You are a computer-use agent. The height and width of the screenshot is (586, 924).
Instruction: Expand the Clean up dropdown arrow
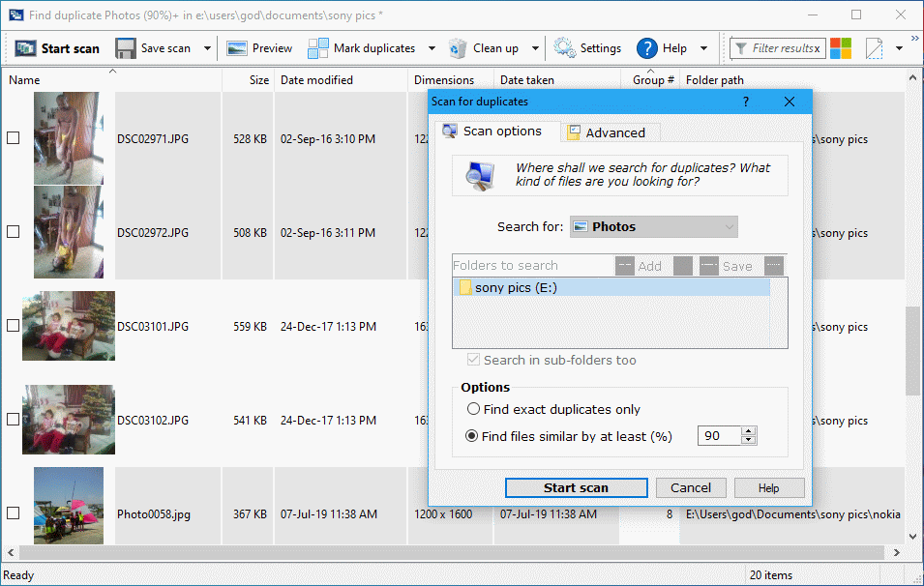(x=535, y=48)
